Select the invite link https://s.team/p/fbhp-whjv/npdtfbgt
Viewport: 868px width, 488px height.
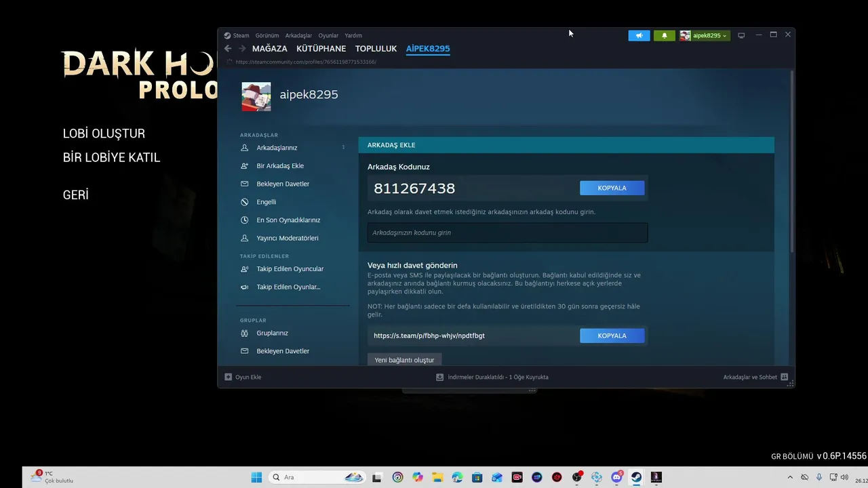[429, 335]
